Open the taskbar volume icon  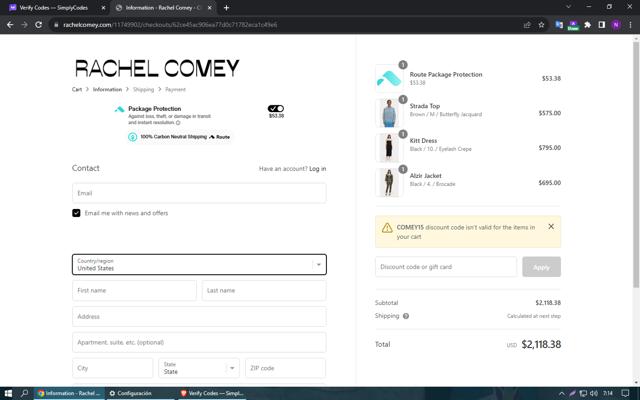click(x=594, y=393)
